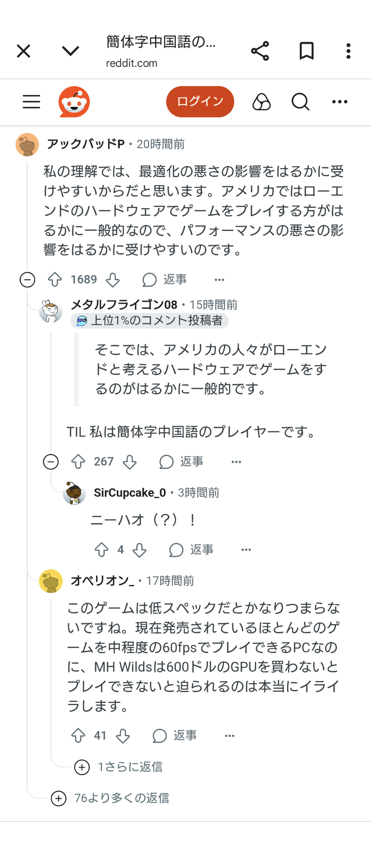Screen dimensions: 371x868
Task: Expand 1さらに返信 under オベリオン_
Action: (x=119, y=767)
